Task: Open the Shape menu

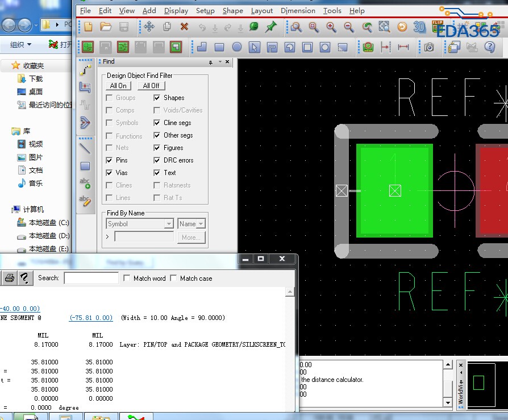Action: (232, 11)
